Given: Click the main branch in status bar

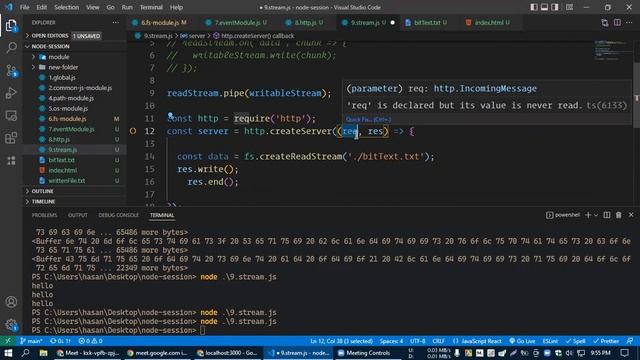Looking at the screenshot, I should [x=31, y=341].
